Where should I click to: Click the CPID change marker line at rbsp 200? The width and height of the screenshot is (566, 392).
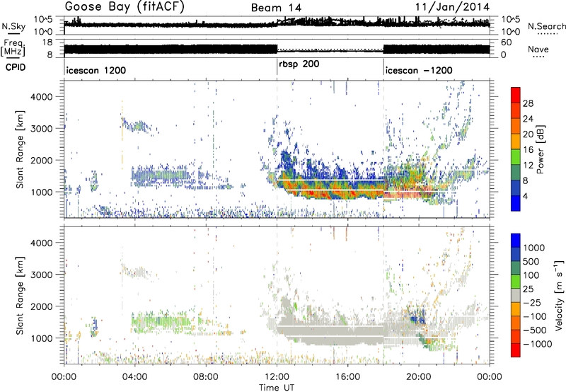click(277, 66)
